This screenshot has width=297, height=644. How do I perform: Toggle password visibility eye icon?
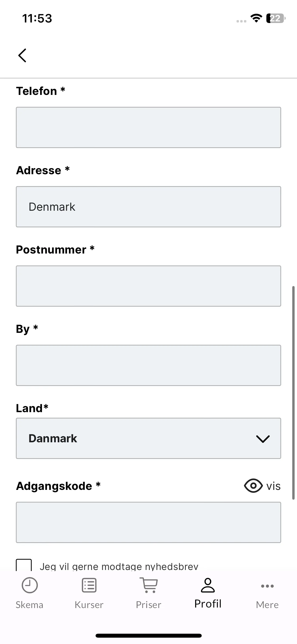pos(253,486)
